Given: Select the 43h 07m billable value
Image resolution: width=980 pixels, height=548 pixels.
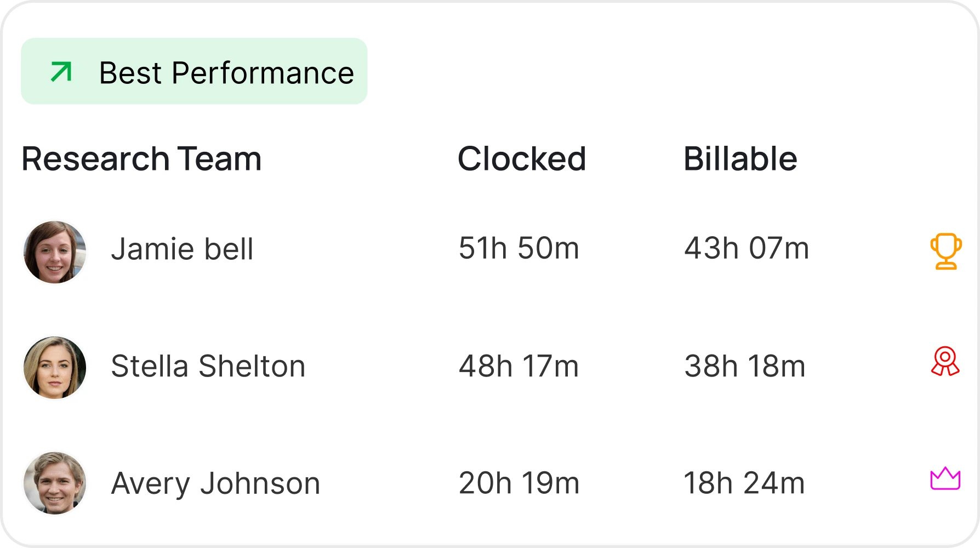Looking at the screenshot, I should [x=746, y=248].
